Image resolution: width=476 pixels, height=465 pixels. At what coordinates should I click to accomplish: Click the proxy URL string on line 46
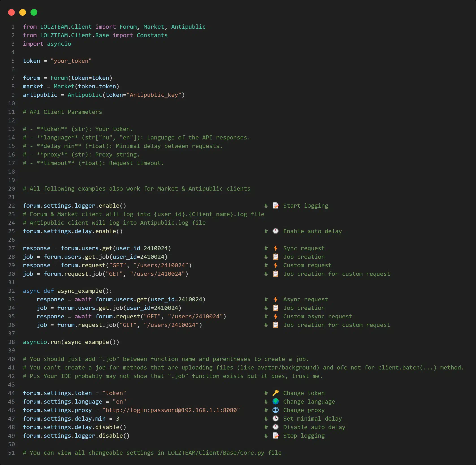171,410
